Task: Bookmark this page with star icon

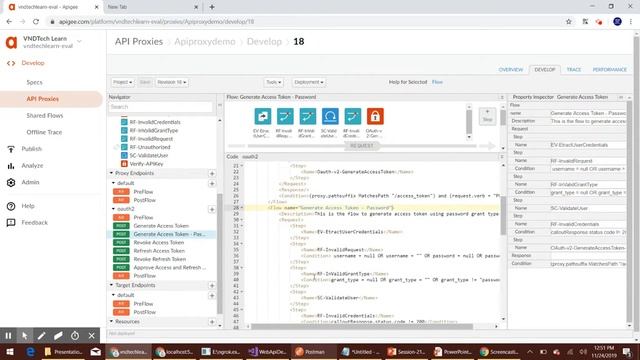Action: (x=569, y=22)
